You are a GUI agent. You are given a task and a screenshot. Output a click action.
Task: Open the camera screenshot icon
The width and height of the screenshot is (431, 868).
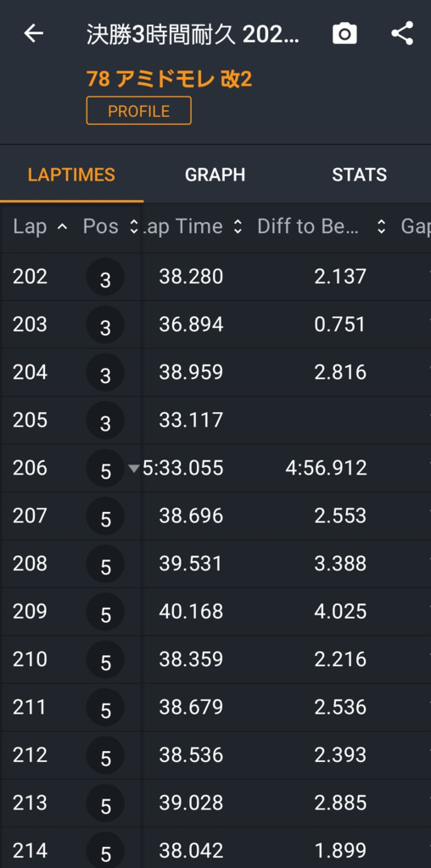[344, 34]
